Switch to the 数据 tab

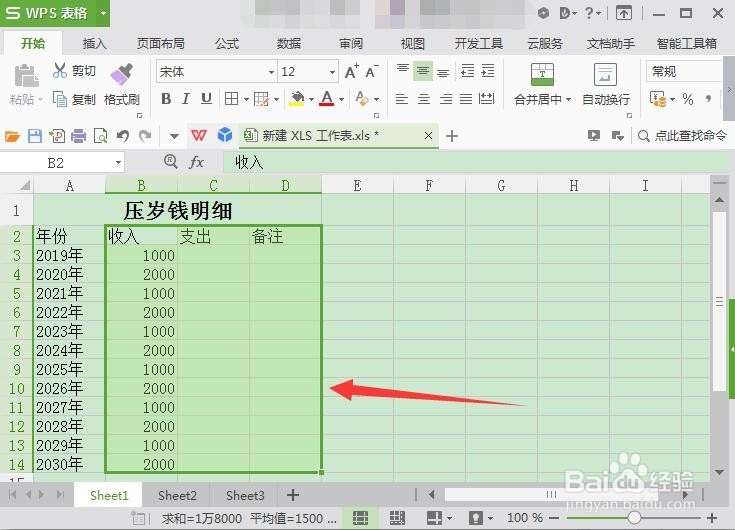click(x=289, y=44)
